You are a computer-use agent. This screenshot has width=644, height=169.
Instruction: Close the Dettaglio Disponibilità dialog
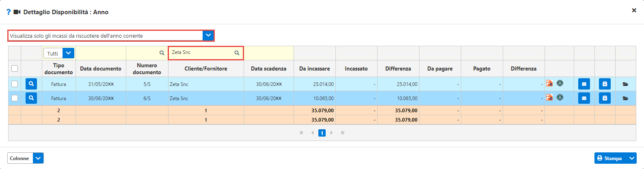pyautogui.click(x=634, y=11)
